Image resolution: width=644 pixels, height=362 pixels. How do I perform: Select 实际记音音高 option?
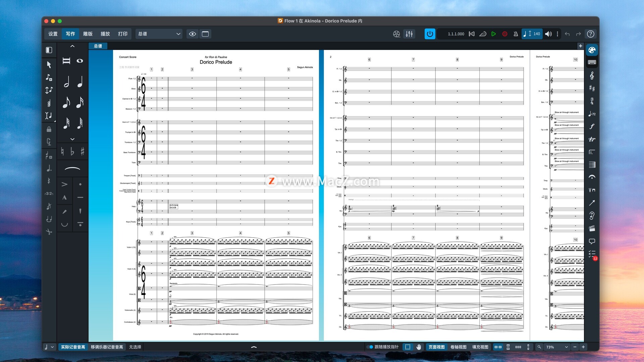73,347
